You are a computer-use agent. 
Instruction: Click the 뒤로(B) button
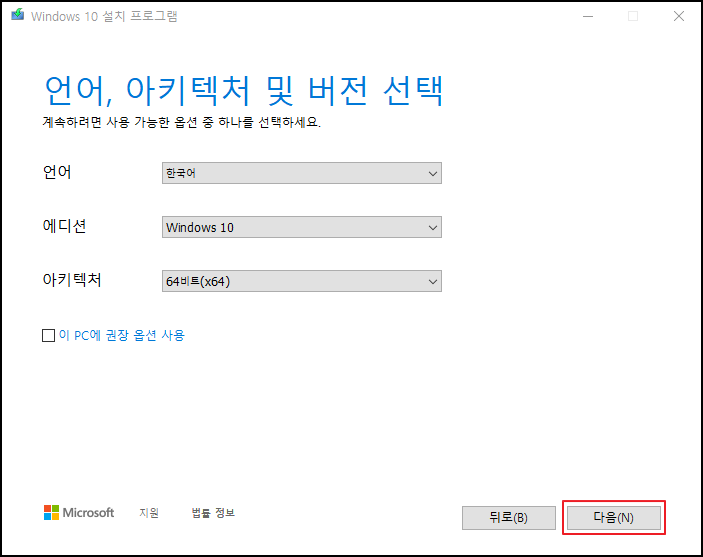pyautogui.click(x=509, y=518)
